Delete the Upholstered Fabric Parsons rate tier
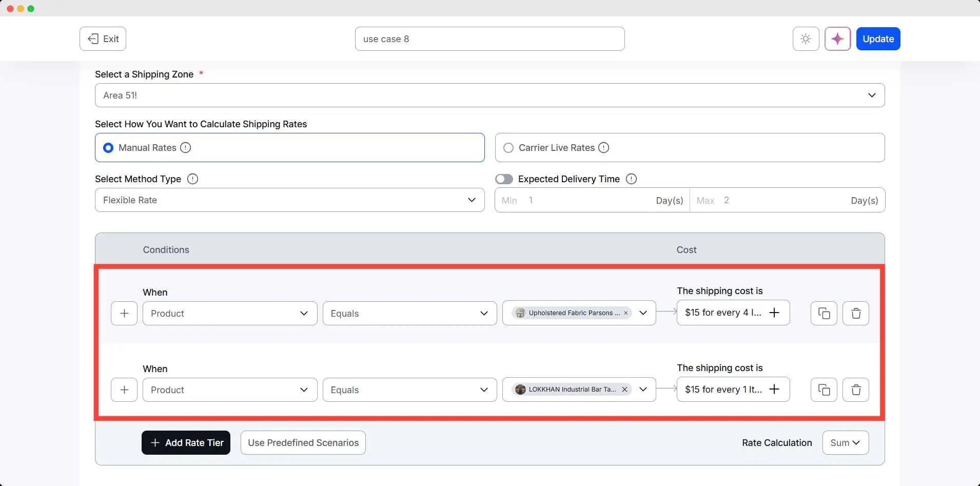 click(855, 313)
